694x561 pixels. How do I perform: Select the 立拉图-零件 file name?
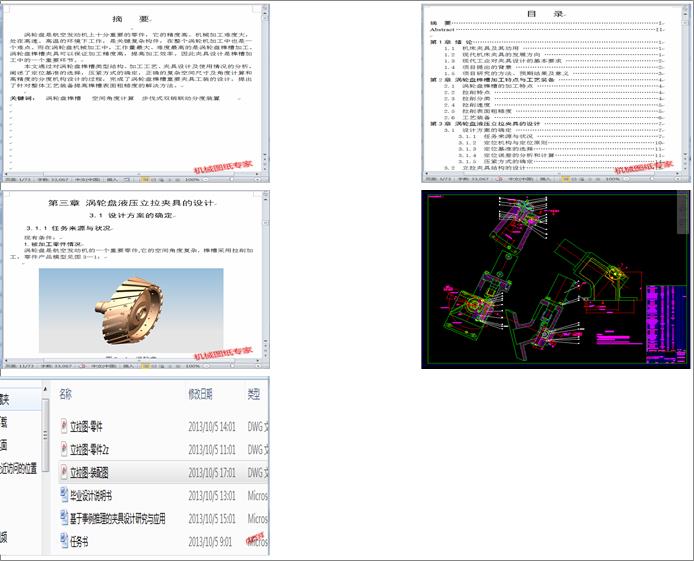pos(86,427)
